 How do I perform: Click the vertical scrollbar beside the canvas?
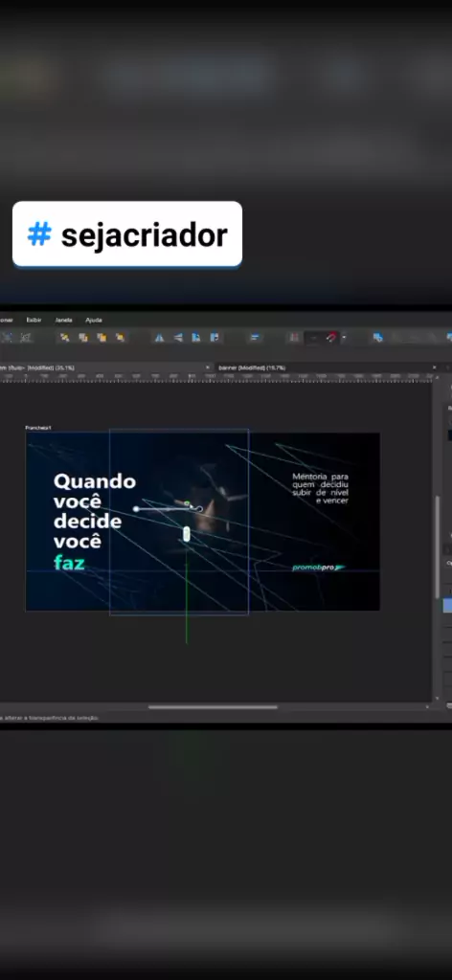tap(438, 546)
